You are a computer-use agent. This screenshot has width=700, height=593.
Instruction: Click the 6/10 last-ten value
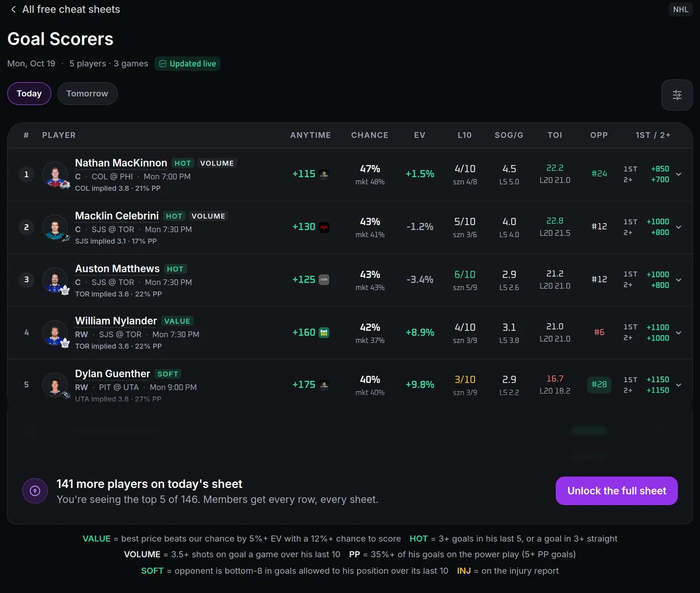465,274
